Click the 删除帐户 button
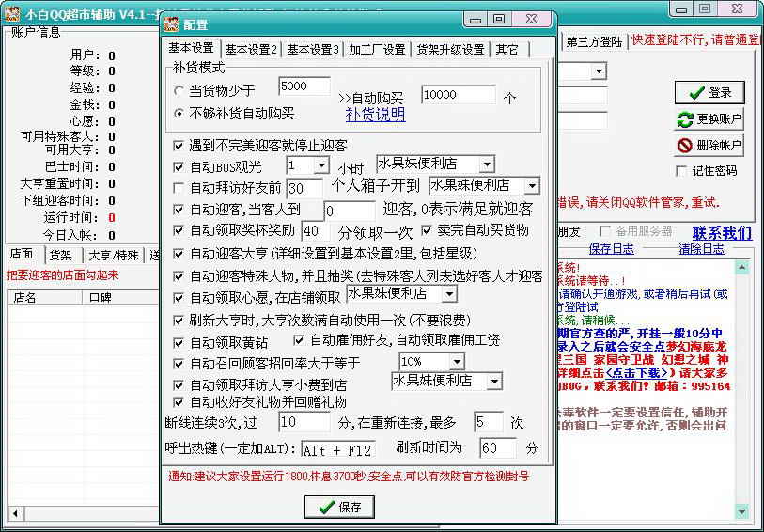The height and width of the screenshot is (532, 764). pyautogui.click(x=709, y=145)
